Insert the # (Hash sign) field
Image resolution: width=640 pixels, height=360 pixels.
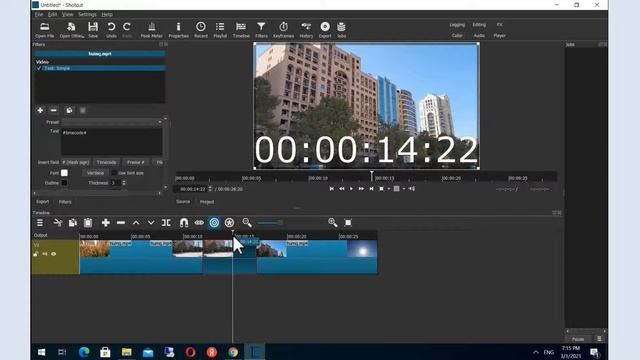coord(76,162)
